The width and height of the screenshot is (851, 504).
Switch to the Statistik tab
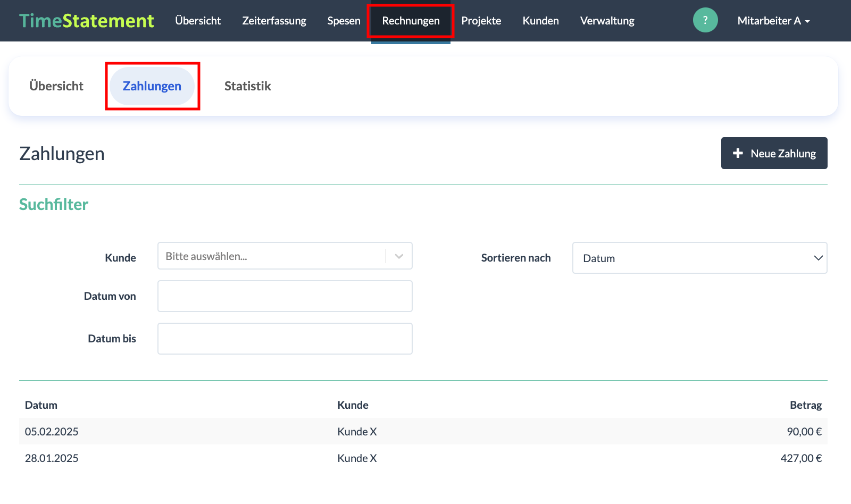[247, 86]
